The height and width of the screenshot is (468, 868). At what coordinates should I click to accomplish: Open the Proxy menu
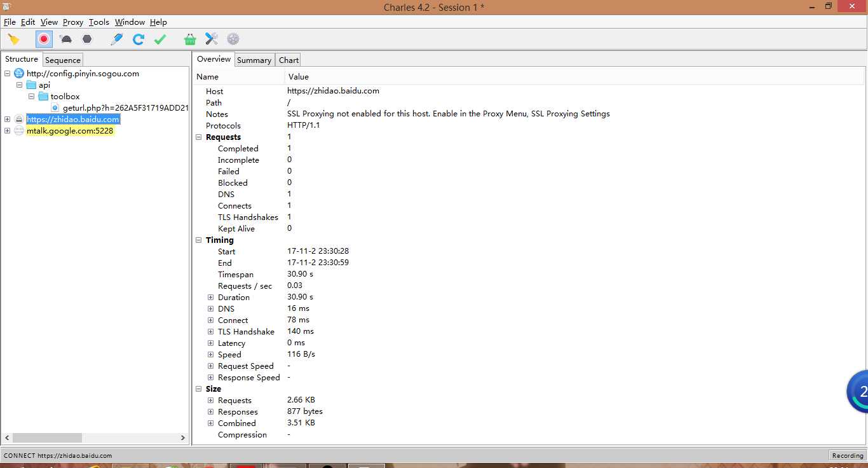tap(73, 22)
